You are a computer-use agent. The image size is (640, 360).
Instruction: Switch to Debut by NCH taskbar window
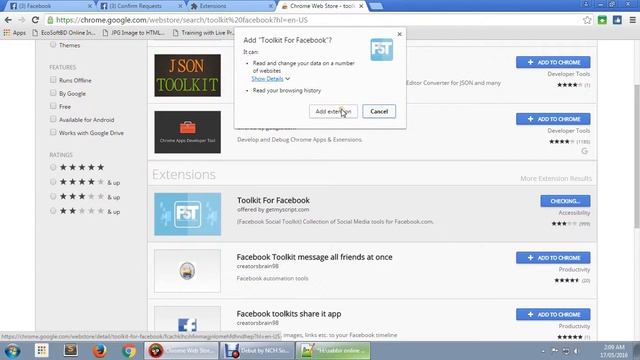pos(258,351)
